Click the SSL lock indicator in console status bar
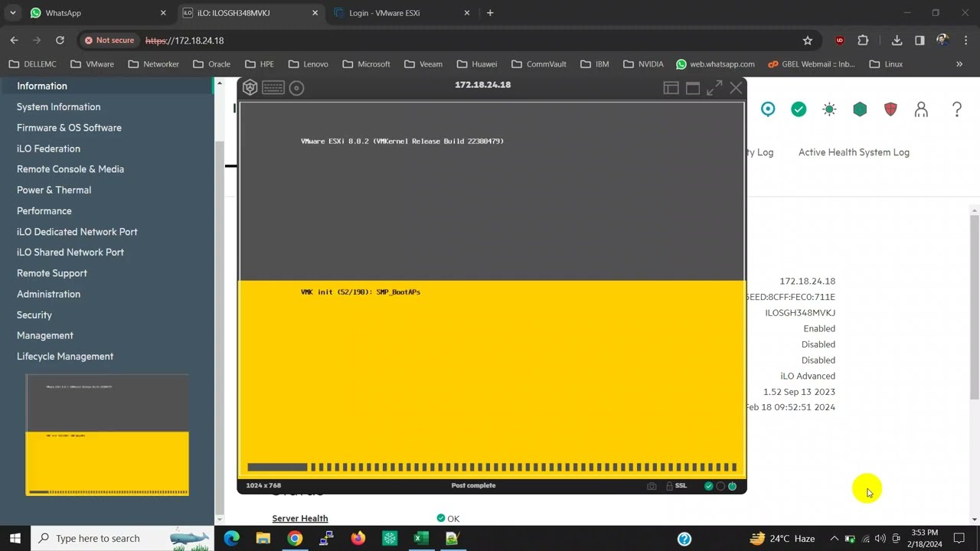980x551 pixels. tap(676, 486)
